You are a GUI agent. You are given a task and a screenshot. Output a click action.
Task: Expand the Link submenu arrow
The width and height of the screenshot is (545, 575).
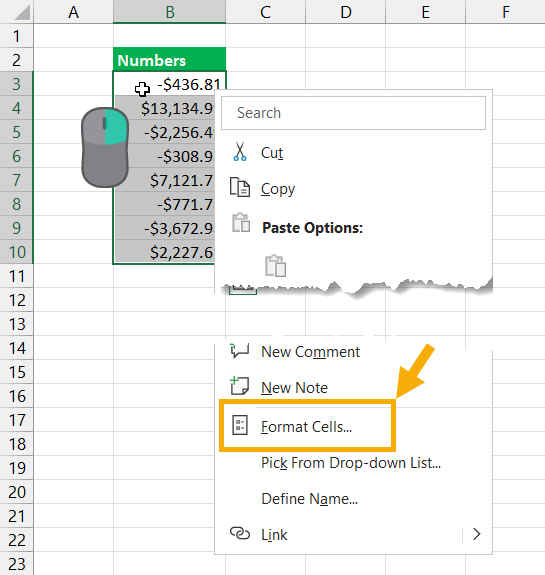coord(476,534)
